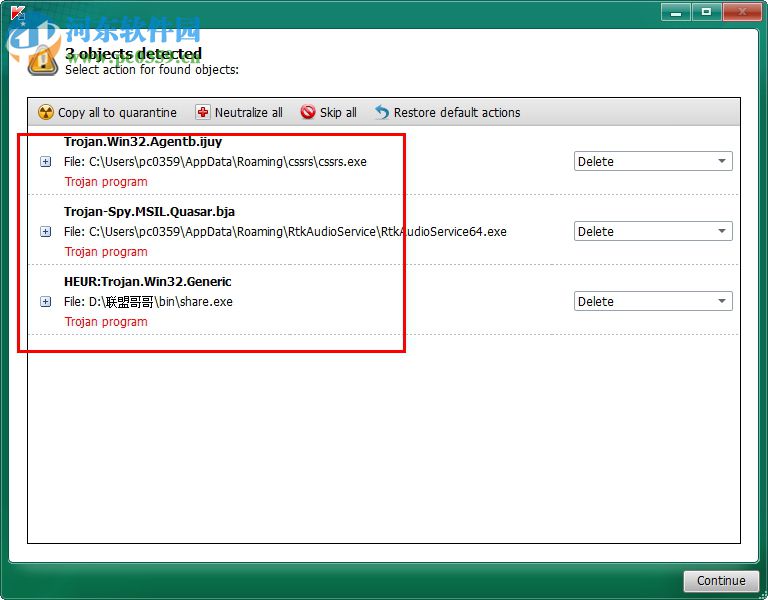Maximize the scanner window
This screenshot has width=768, height=600.
(x=706, y=12)
